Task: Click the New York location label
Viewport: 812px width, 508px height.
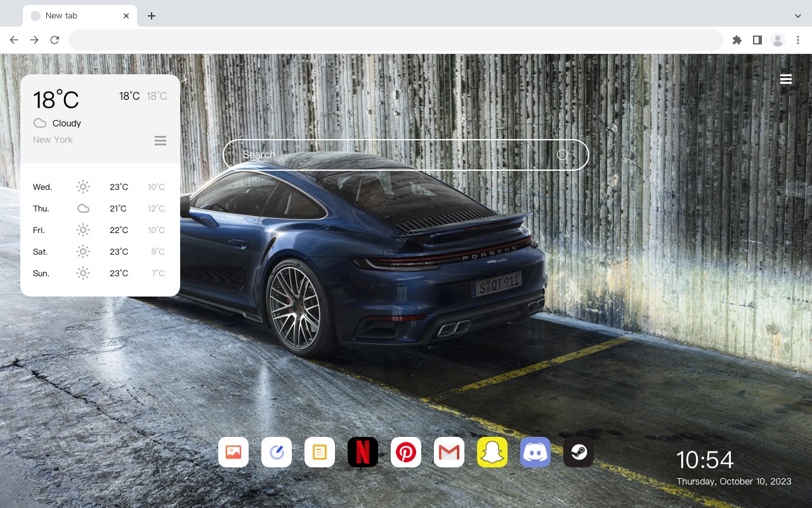Action: pos(53,140)
